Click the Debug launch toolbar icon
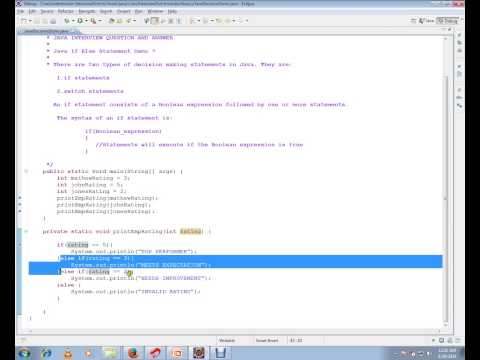Viewport: 480px width, 360px height. tap(67, 21)
